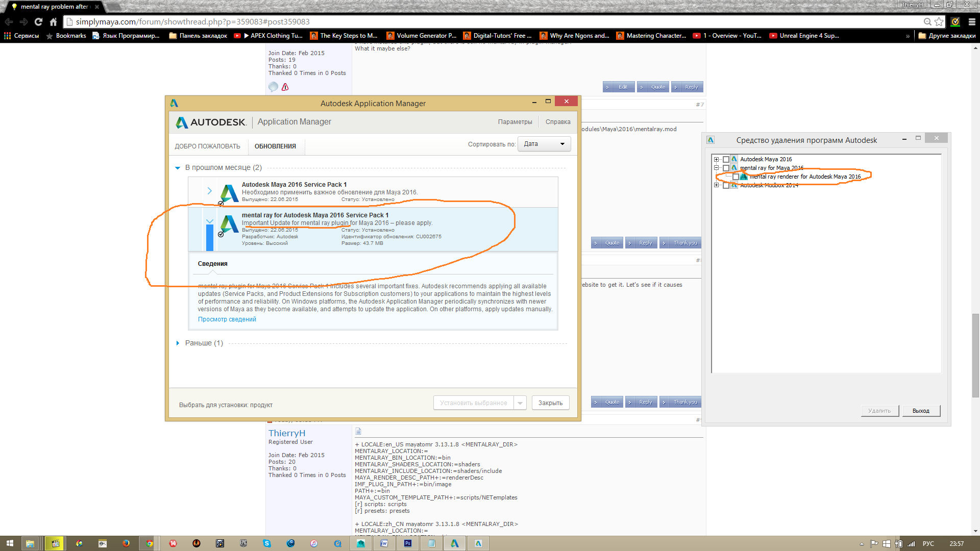Open the 'Установить выбранное' split-button arrow
The image size is (980, 551).
[520, 403]
